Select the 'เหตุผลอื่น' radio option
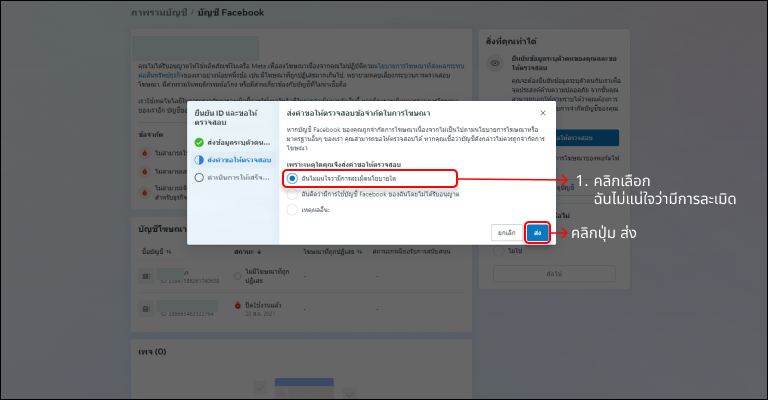The width and height of the screenshot is (768, 400). [292, 210]
